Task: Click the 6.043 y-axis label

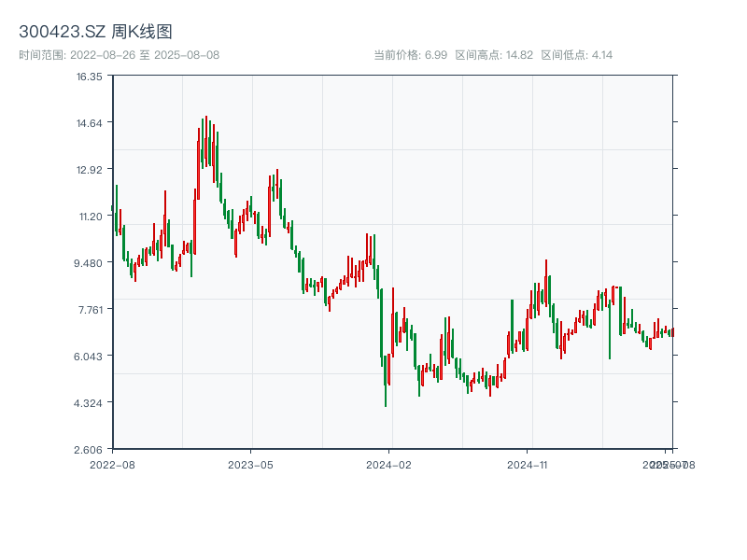Action: pyautogui.click(x=90, y=357)
